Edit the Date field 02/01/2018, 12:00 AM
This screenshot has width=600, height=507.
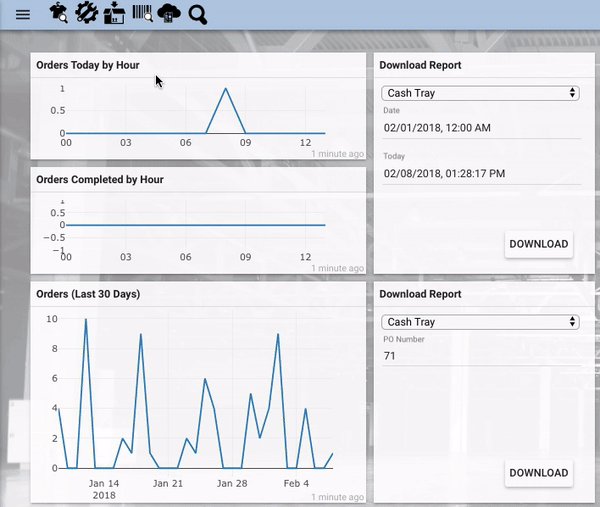coord(481,128)
